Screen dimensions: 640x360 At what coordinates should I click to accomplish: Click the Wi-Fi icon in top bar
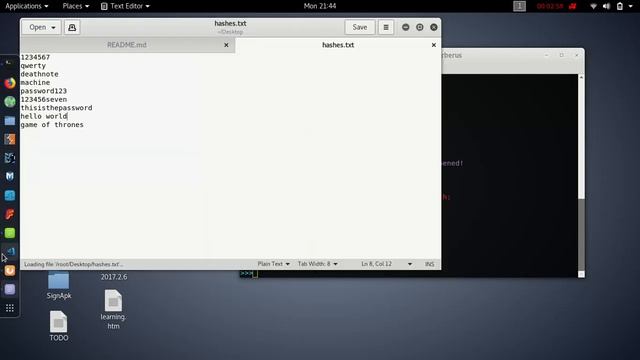pos(593,6)
